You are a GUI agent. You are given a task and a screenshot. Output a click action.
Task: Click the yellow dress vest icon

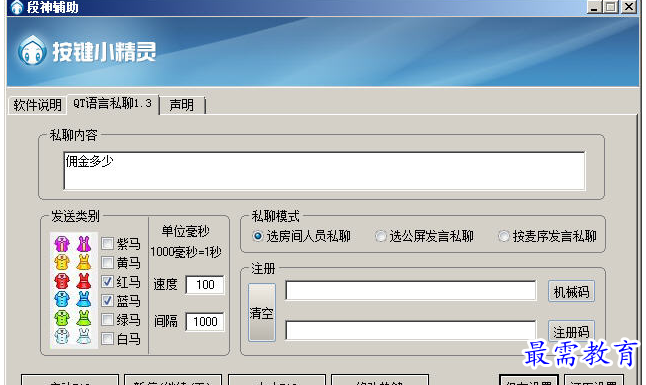pyautogui.click(x=84, y=262)
